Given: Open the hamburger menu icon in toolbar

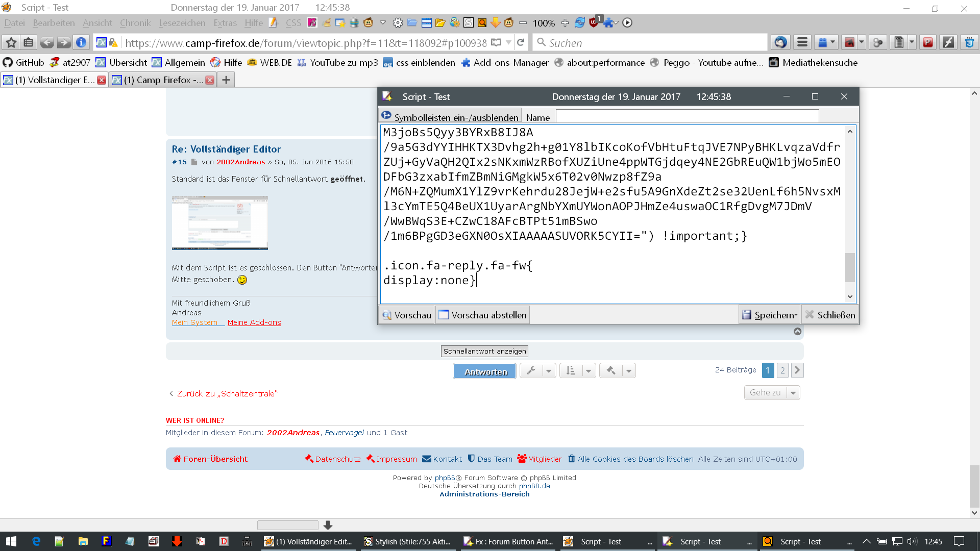Looking at the screenshot, I should pyautogui.click(x=802, y=43).
